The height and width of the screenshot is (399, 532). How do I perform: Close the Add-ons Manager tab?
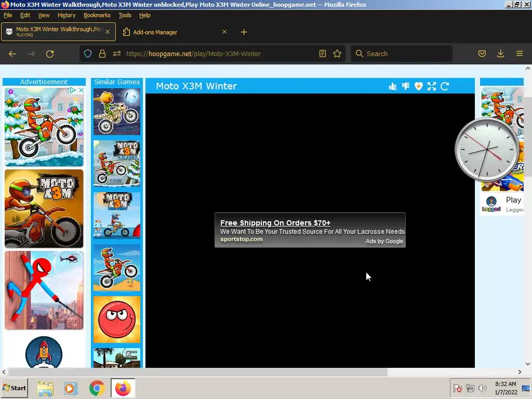tap(224, 32)
